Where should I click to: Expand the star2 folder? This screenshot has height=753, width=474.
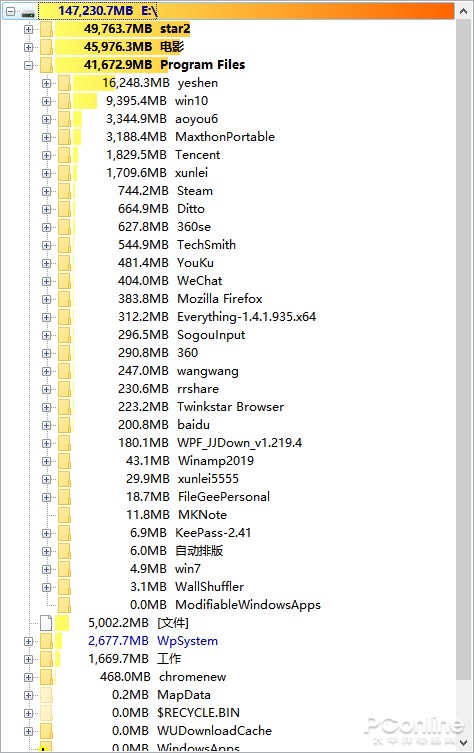coord(28,29)
